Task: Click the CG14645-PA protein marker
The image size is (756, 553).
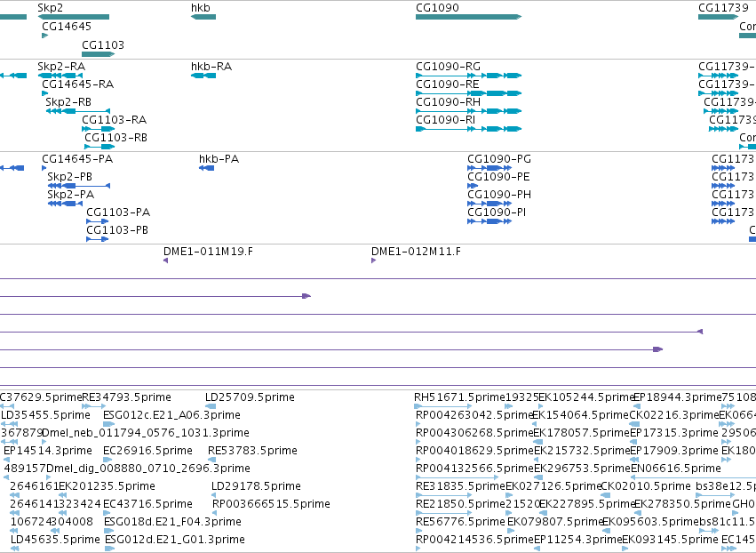Action: (x=44, y=168)
